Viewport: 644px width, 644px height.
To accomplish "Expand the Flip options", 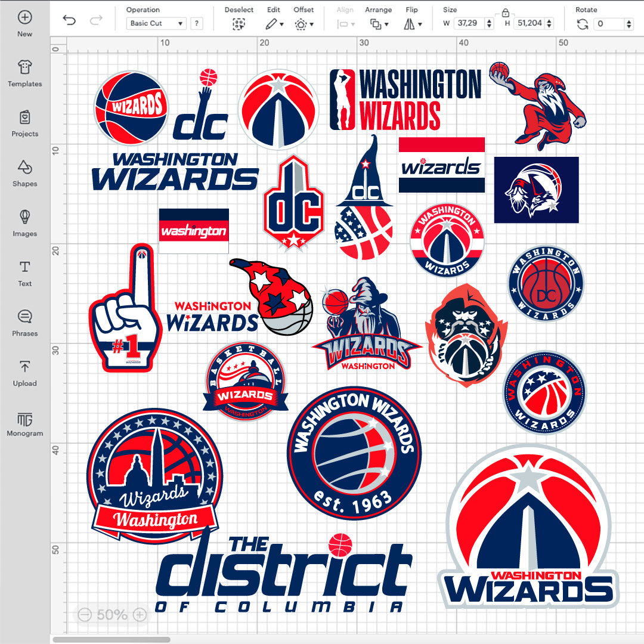I will 412,24.
